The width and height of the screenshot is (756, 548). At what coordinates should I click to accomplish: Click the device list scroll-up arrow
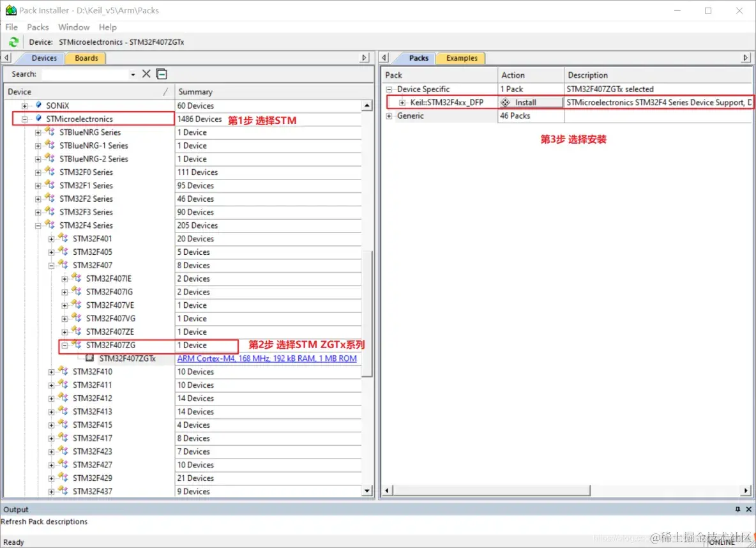coord(367,105)
